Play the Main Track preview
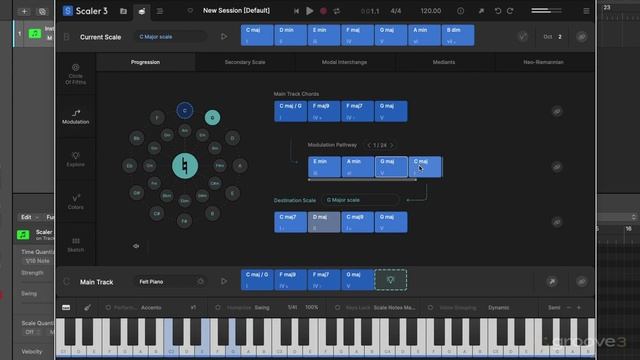Image resolution: width=640 pixels, height=360 pixels. 224,281
